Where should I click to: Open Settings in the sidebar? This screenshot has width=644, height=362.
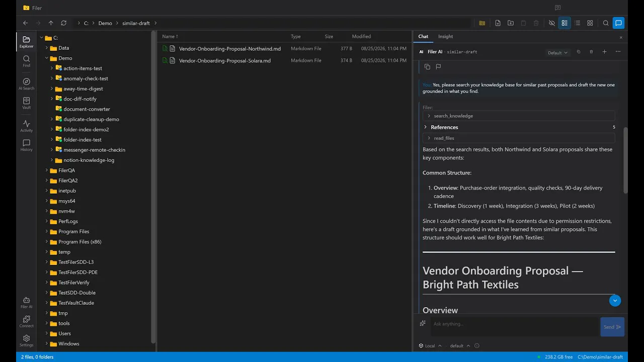[x=26, y=341]
